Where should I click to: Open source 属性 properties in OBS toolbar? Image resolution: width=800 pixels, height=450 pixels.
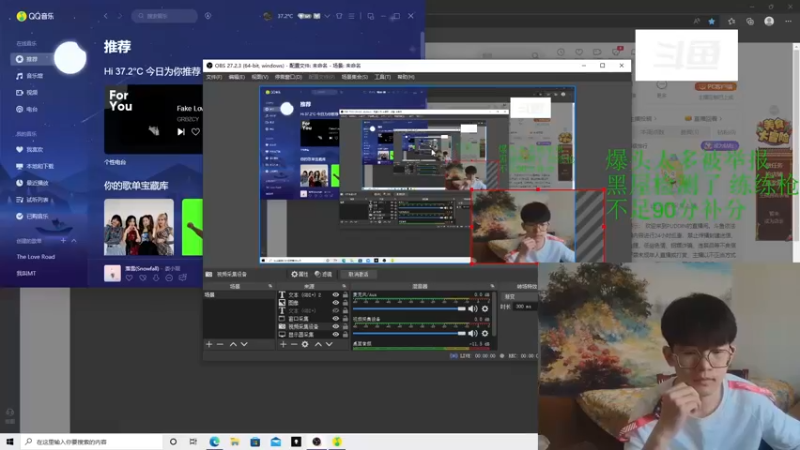click(299, 274)
